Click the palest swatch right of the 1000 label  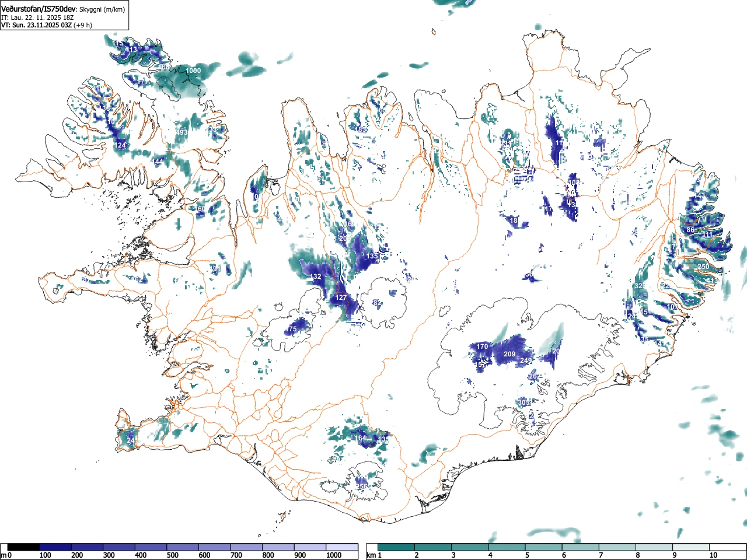pyautogui.click(x=342, y=547)
